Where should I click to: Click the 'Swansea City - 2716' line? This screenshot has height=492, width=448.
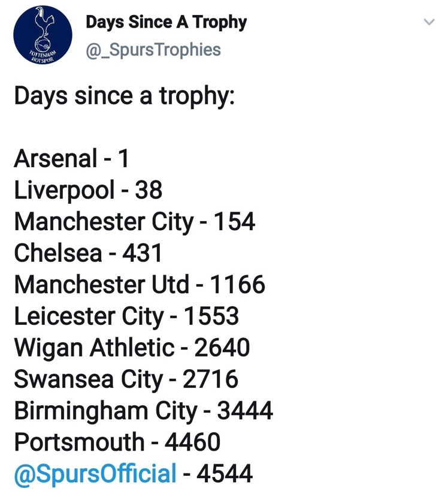pyautogui.click(x=126, y=379)
